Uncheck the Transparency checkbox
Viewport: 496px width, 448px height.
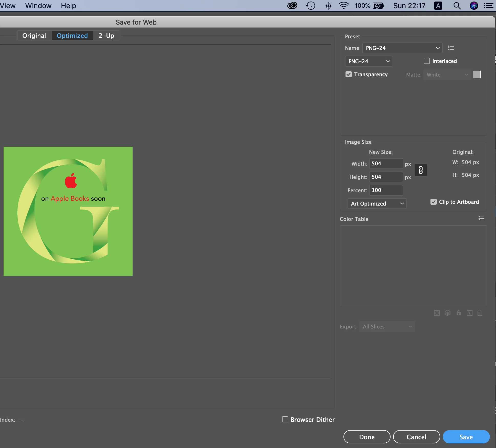tap(348, 74)
